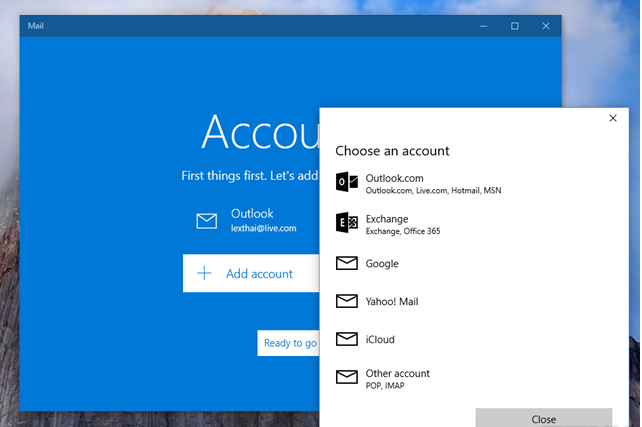Click the gray Close button in the dialog
Screen dimensions: 642x427
pyautogui.click(x=544, y=418)
